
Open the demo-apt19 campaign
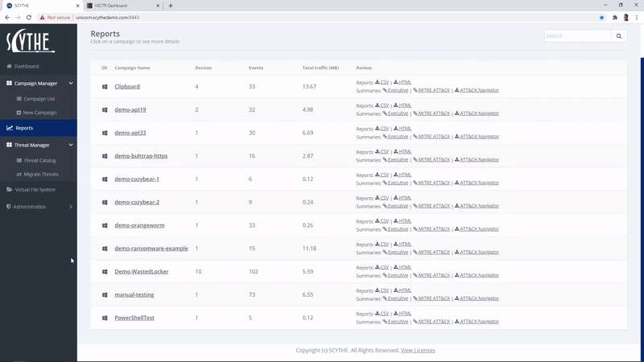pyautogui.click(x=130, y=109)
